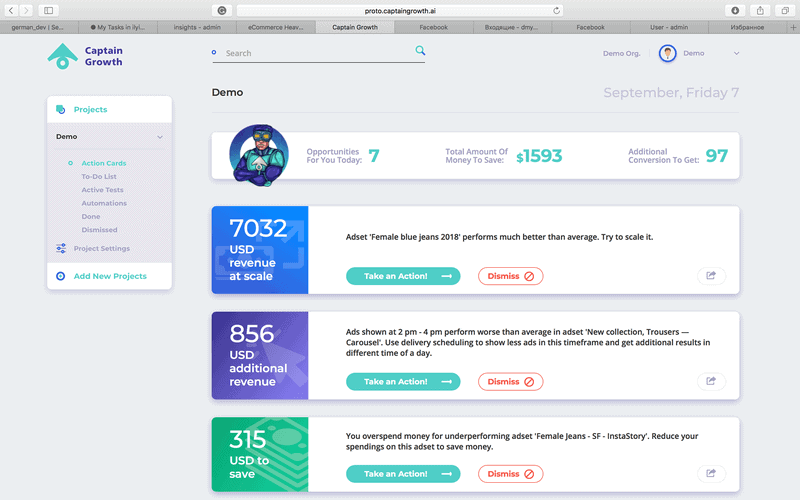Click the captain mascot thumbnail
The image size is (800, 500).
coord(258,155)
